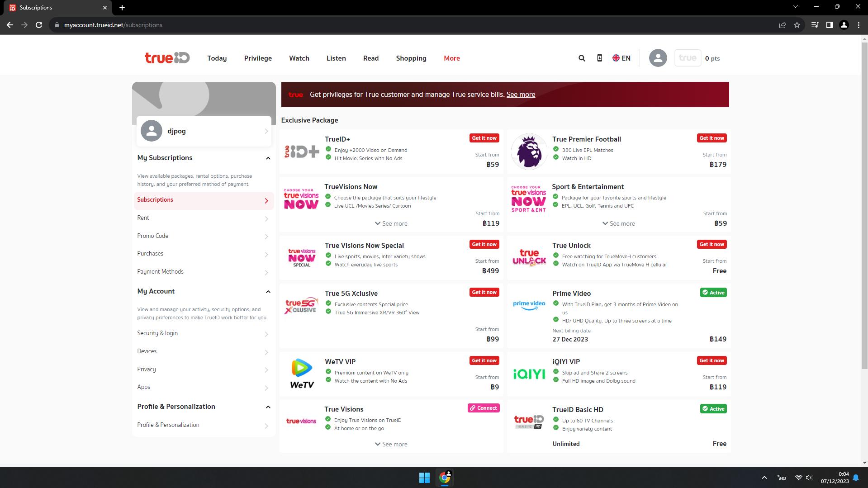Collapse the Profile & Personalization section
868x488 pixels.
(268, 407)
